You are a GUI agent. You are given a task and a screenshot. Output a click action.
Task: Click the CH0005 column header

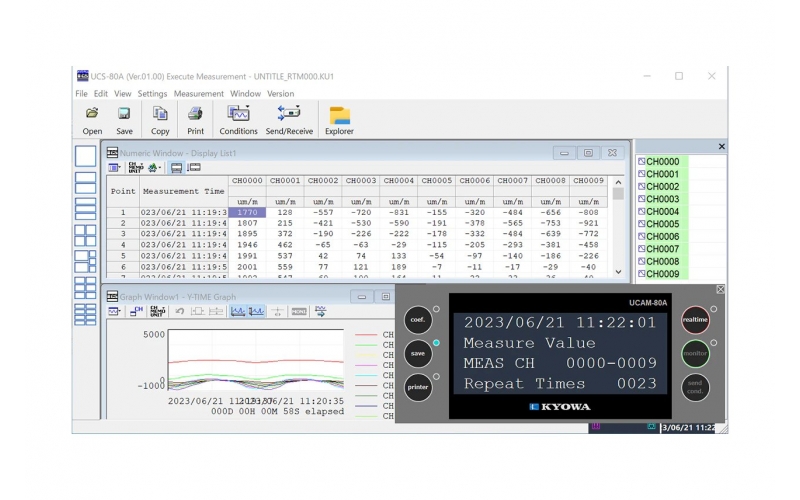click(x=436, y=181)
